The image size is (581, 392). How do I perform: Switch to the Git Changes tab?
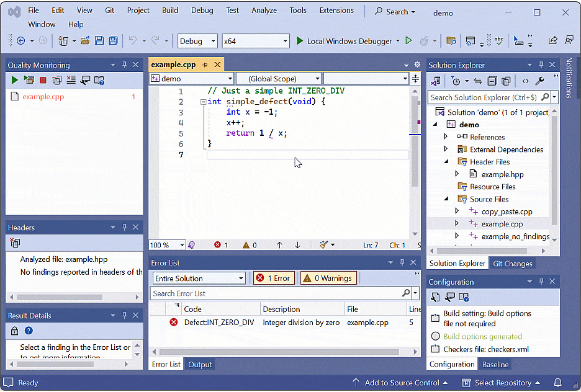512,263
